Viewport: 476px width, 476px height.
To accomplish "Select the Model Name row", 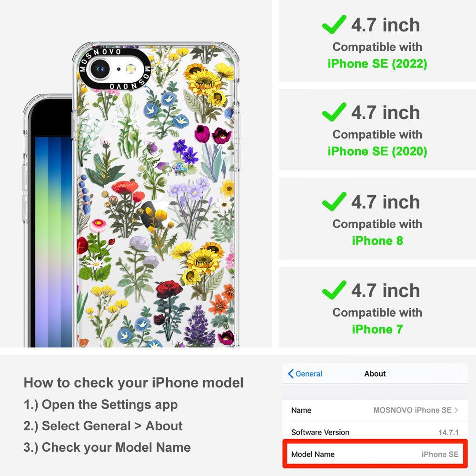I will click(375, 454).
